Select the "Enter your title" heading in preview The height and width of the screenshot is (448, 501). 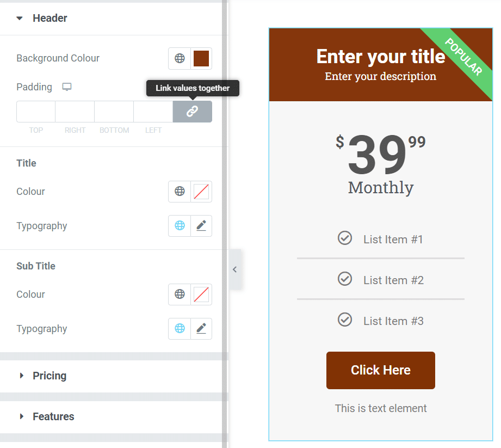click(x=380, y=56)
